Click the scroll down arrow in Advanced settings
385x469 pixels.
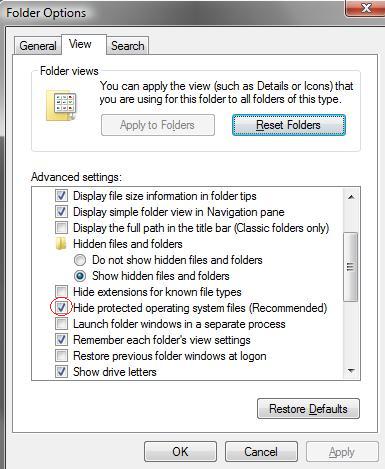(x=350, y=370)
